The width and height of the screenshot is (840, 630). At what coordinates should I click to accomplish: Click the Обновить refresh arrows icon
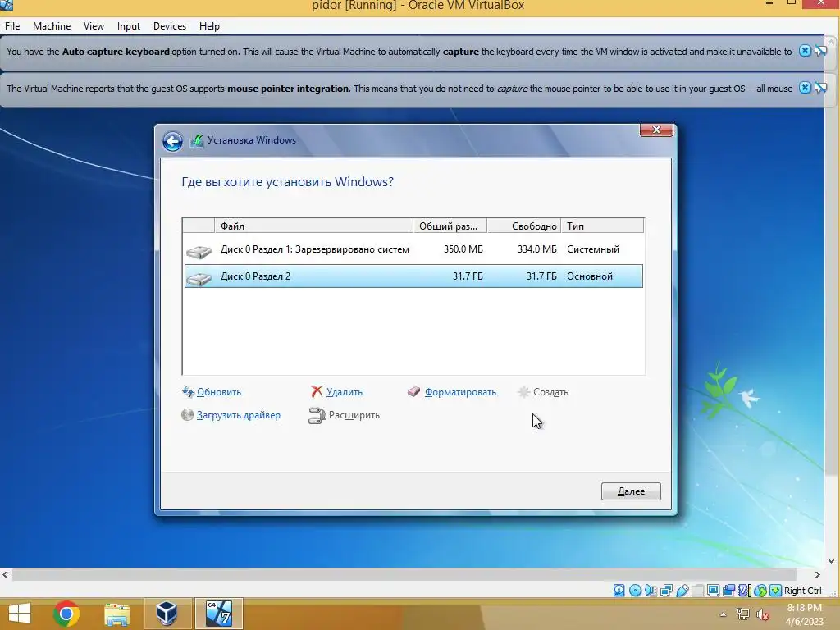188,392
